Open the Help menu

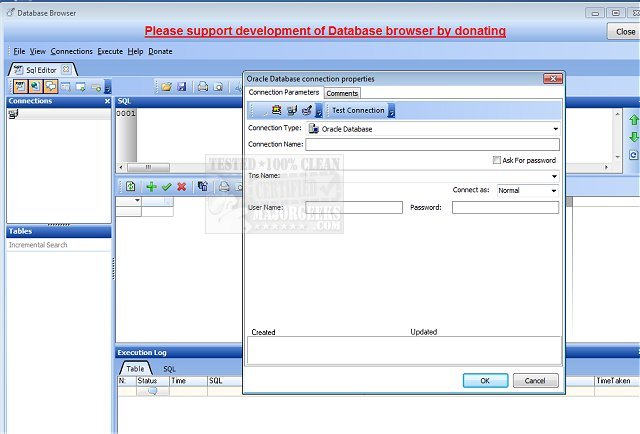tap(135, 51)
